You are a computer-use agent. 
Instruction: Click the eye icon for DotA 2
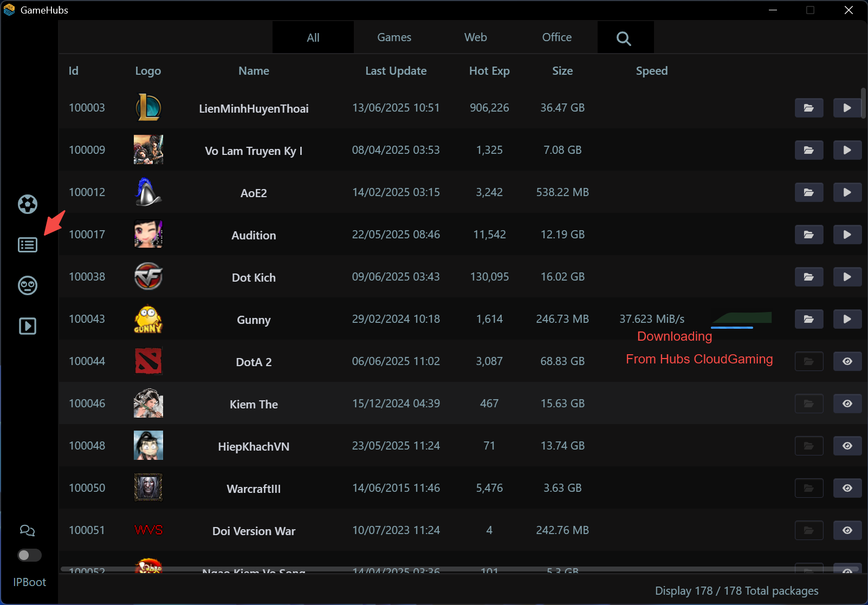coord(847,361)
